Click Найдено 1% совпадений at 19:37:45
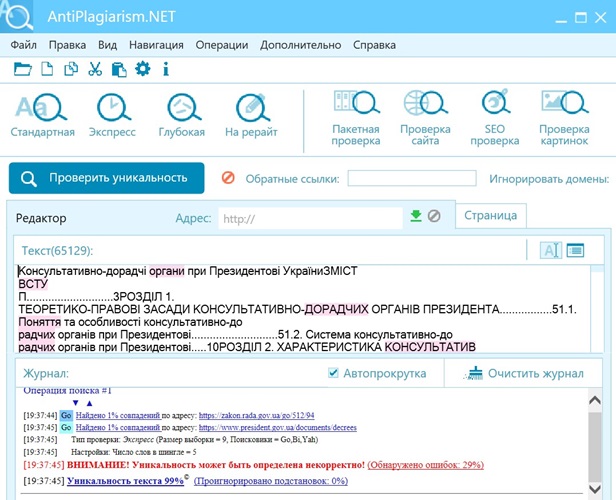616x500 pixels. click(x=118, y=427)
